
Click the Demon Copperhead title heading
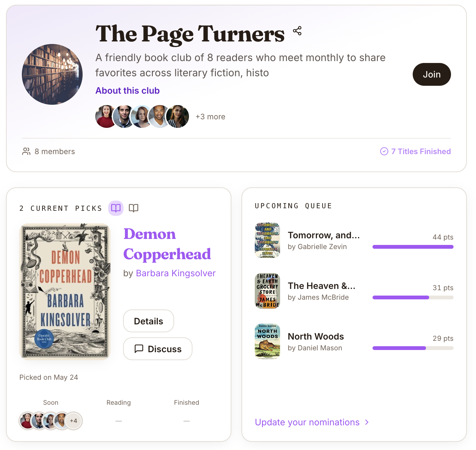tap(167, 244)
